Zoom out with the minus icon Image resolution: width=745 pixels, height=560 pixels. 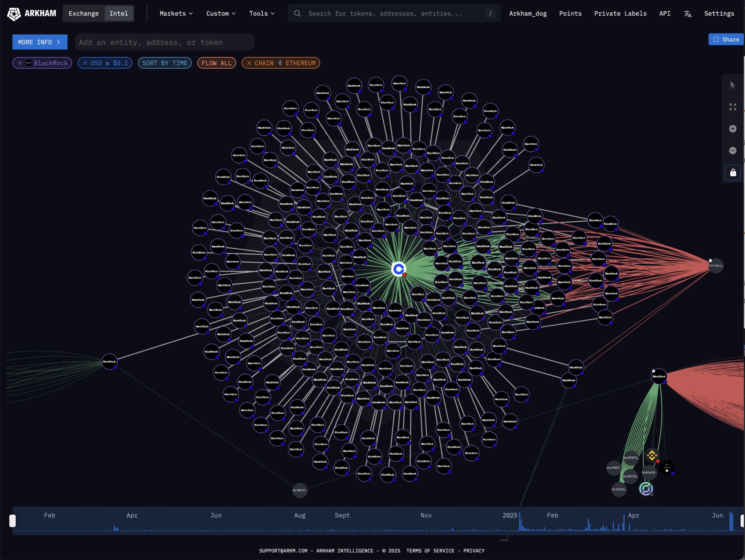tap(732, 150)
